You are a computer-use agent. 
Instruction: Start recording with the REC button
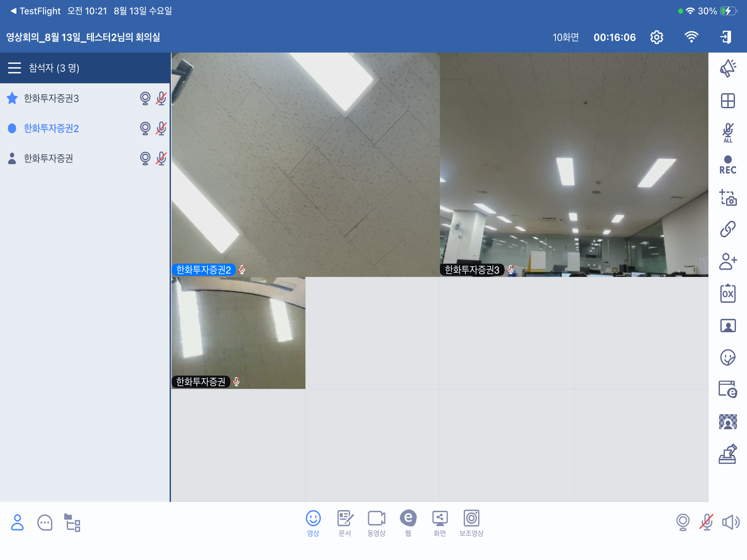coord(728,165)
